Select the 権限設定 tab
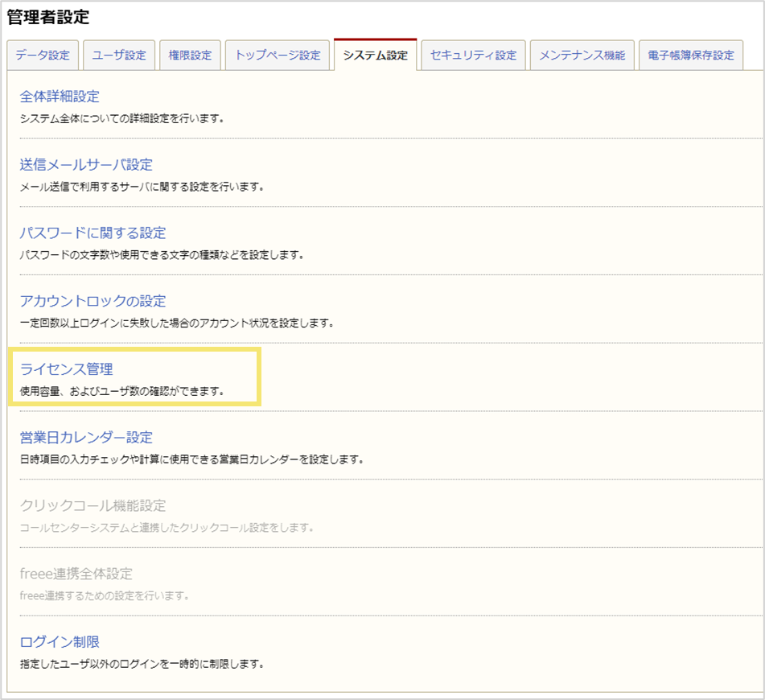The height and width of the screenshot is (700, 765). tap(189, 55)
